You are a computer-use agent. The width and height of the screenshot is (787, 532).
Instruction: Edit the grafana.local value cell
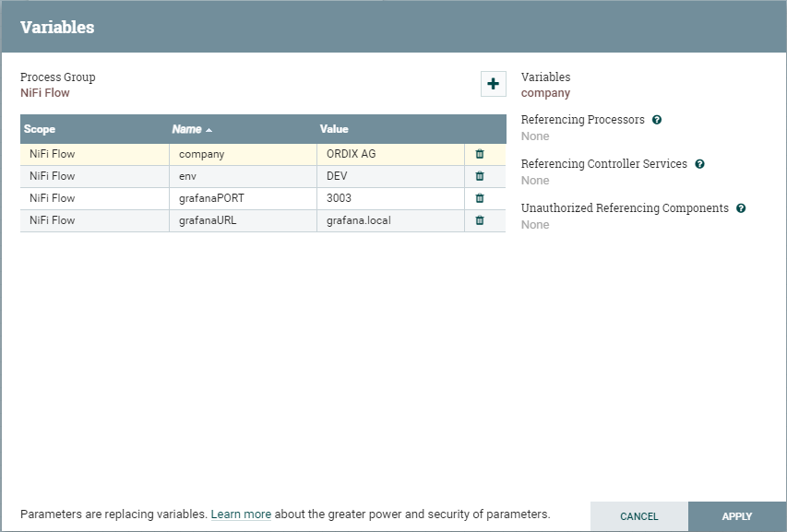click(x=390, y=220)
